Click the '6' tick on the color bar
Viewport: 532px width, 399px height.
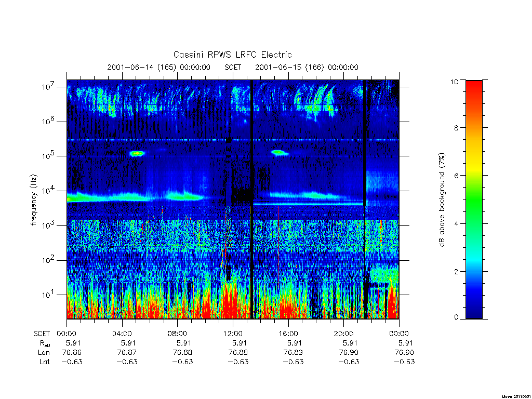pos(456,176)
